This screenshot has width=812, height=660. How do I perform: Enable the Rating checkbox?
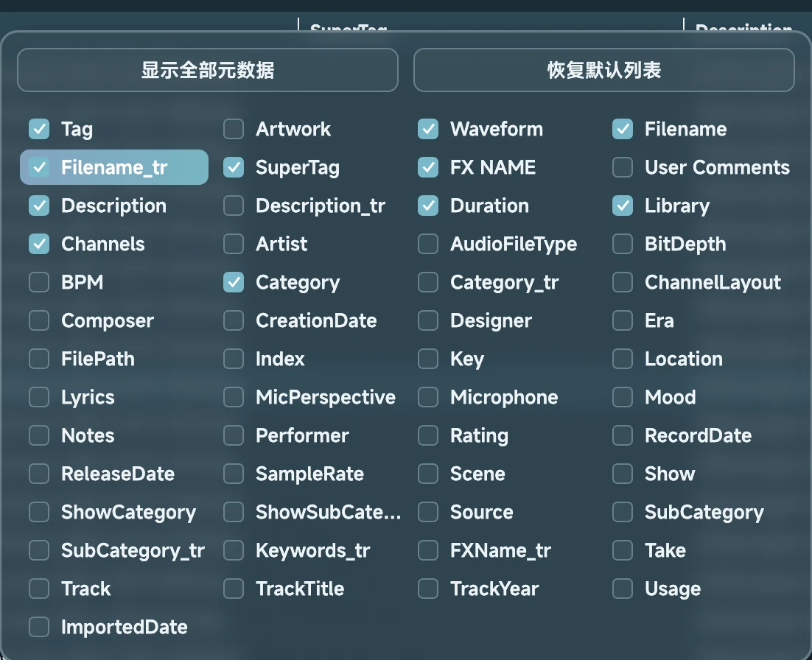(428, 435)
